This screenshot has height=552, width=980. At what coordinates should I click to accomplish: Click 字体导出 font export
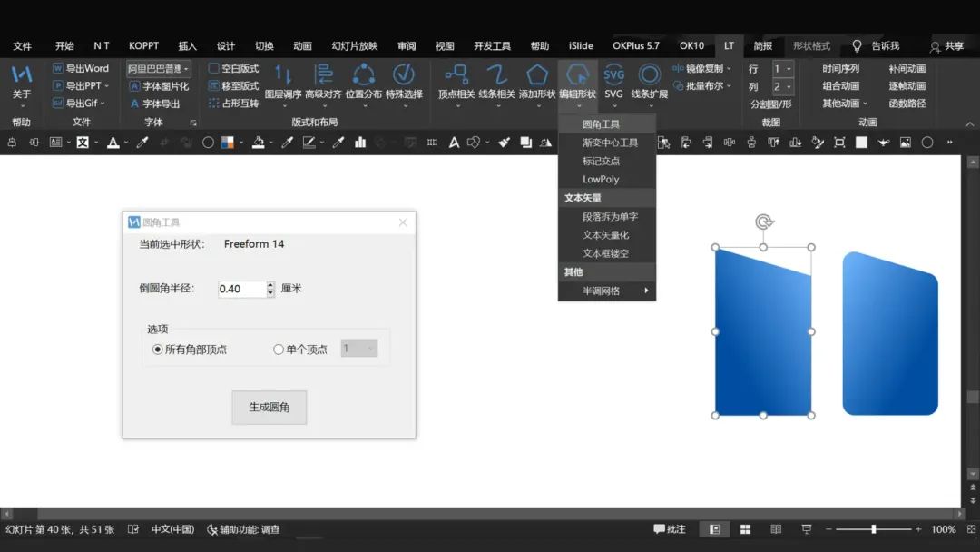tap(154, 103)
